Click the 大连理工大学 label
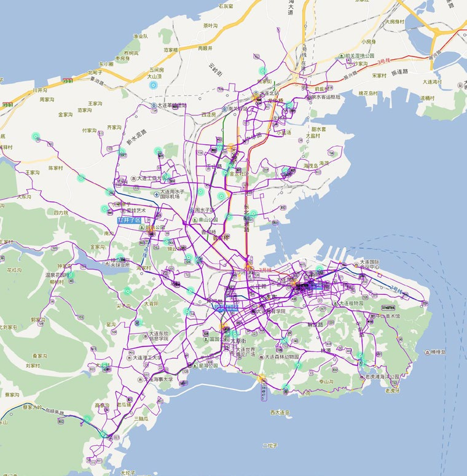The image size is (467, 476). click(146, 357)
